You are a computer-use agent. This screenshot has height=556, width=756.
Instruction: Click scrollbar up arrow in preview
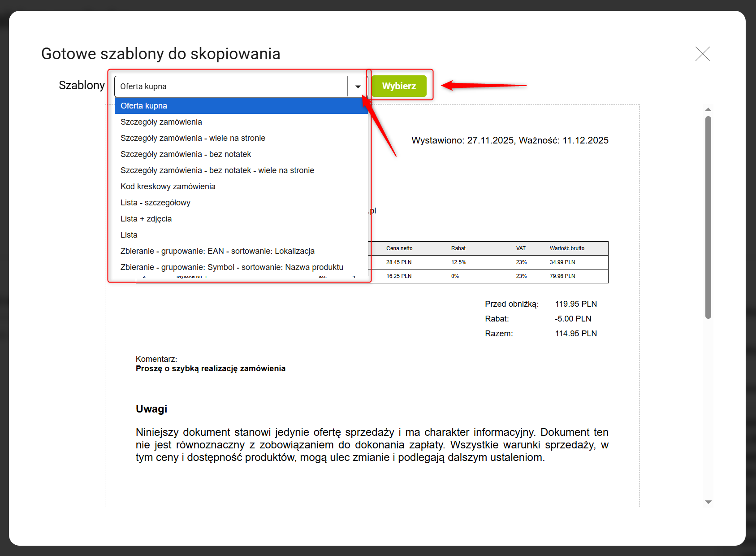708,109
